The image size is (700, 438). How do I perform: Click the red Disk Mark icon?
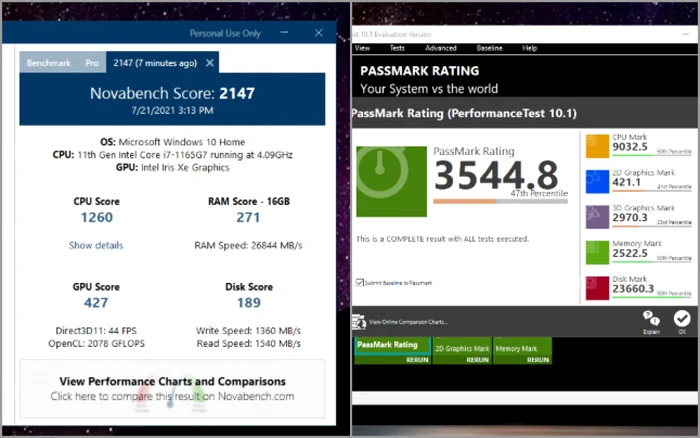coord(597,288)
